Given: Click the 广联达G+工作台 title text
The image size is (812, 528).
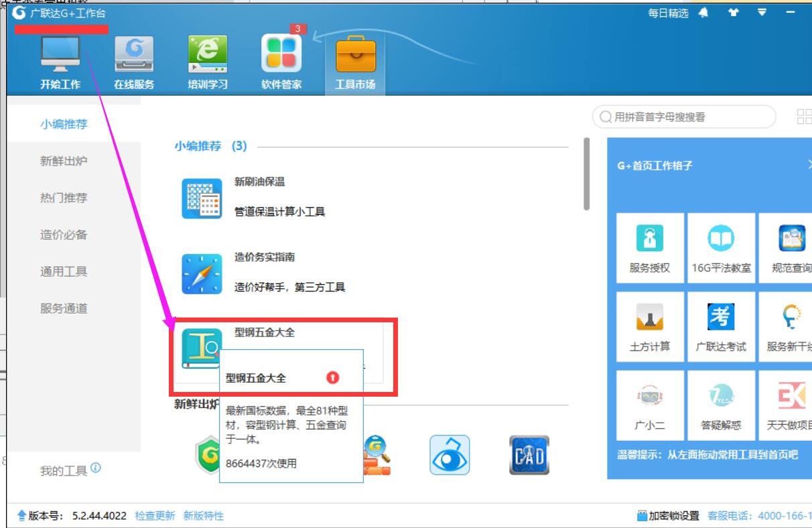Looking at the screenshot, I should coord(68,13).
